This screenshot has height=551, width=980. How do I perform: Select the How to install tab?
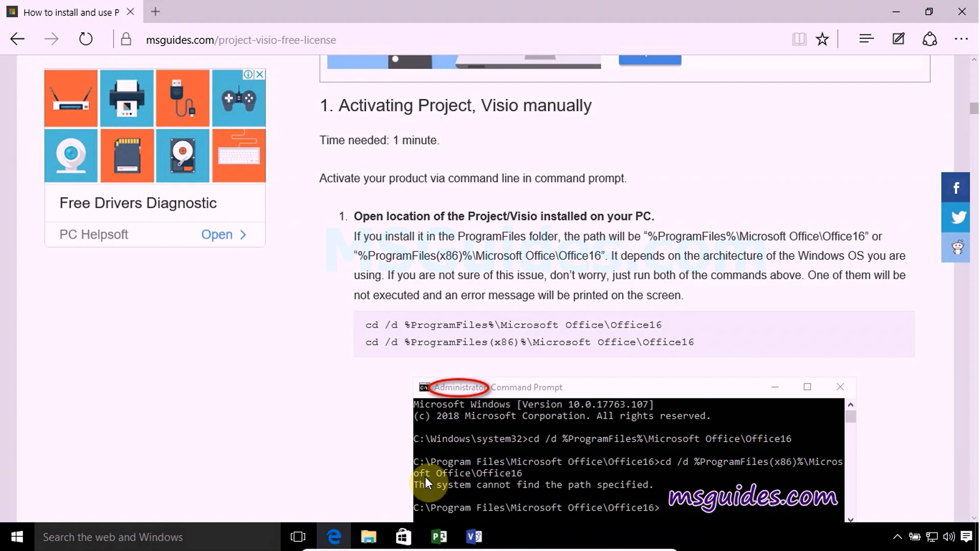(70, 12)
